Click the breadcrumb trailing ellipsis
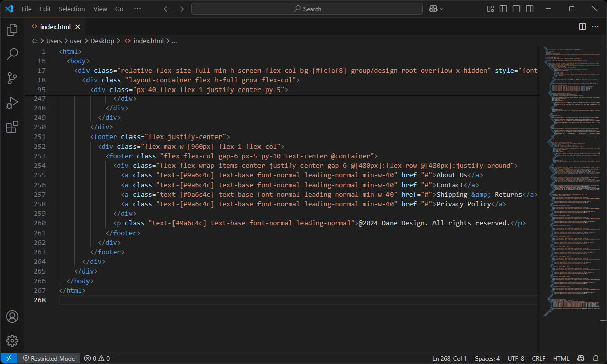Screen dimensions: 607x364 (174, 41)
